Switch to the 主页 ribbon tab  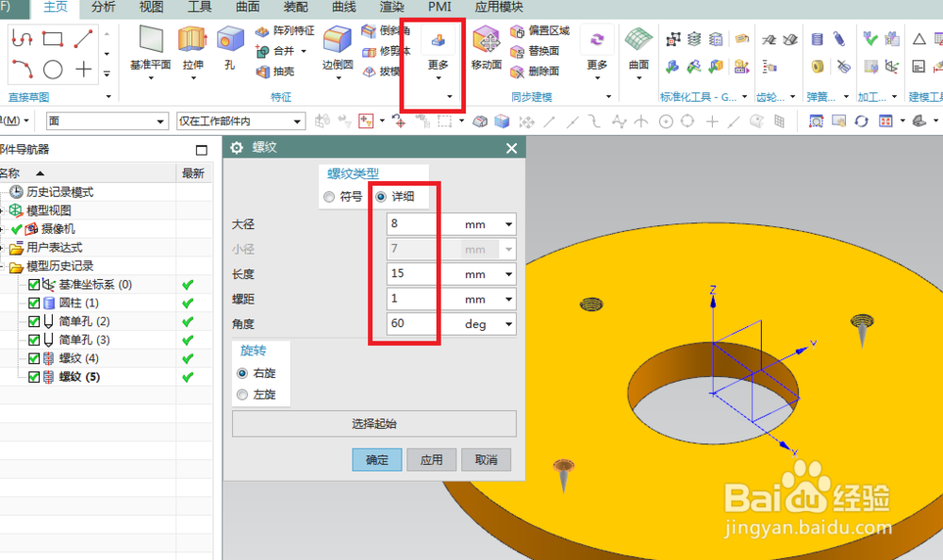[x=56, y=8]
